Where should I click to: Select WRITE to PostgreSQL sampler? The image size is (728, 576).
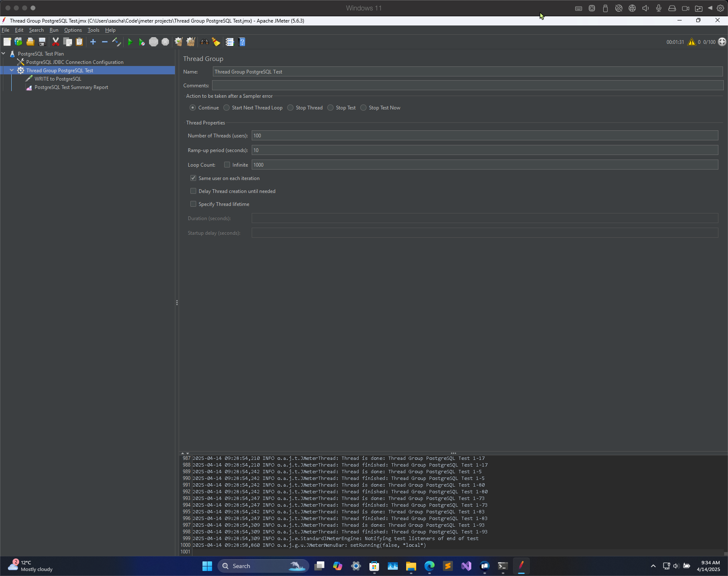pyautogui.click(x=58, y=79)
